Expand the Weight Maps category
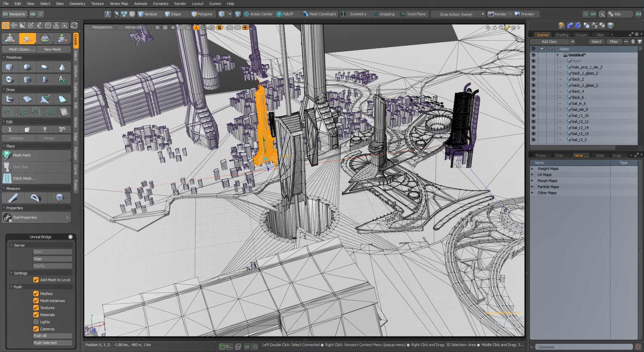Viewport: 644px width, 352px height. 533,168
